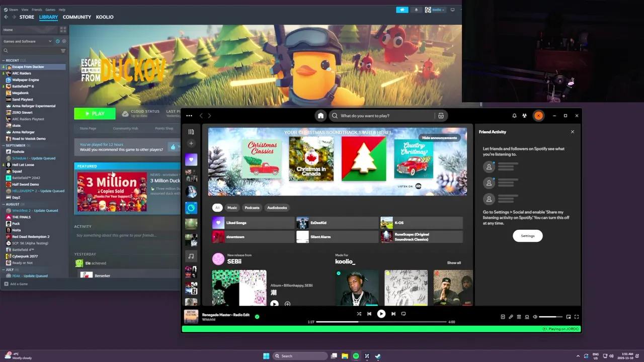Open Steam Games menu
This screenshot has width=644, height=362.
click(x=50, y=10)
